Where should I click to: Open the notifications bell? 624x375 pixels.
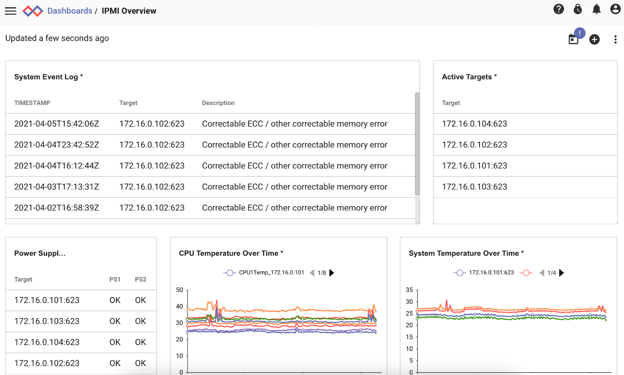[x=596, y=9]
